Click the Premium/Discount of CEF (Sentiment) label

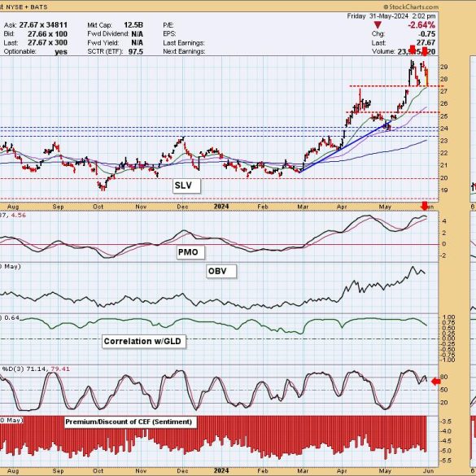tap(130, 422)
